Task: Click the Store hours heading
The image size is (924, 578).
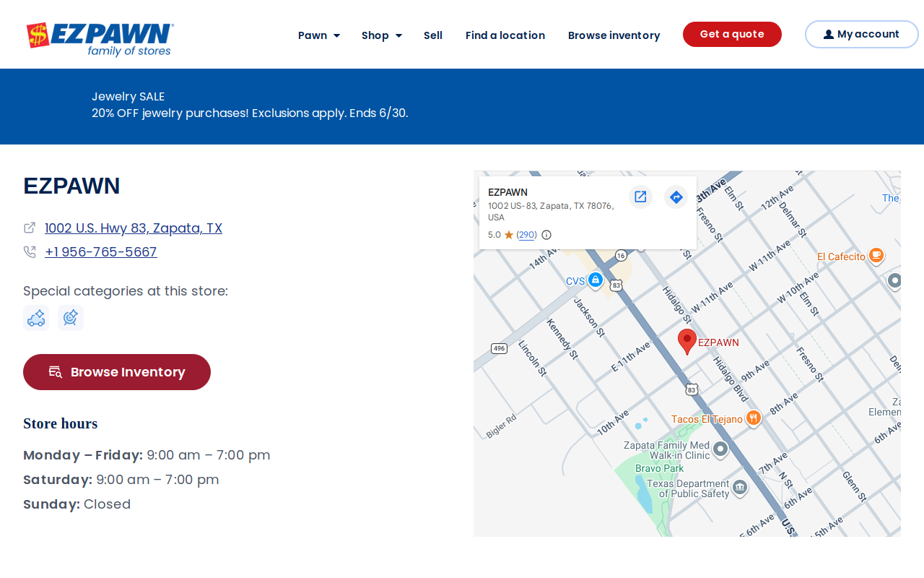Action: (60, 423)
